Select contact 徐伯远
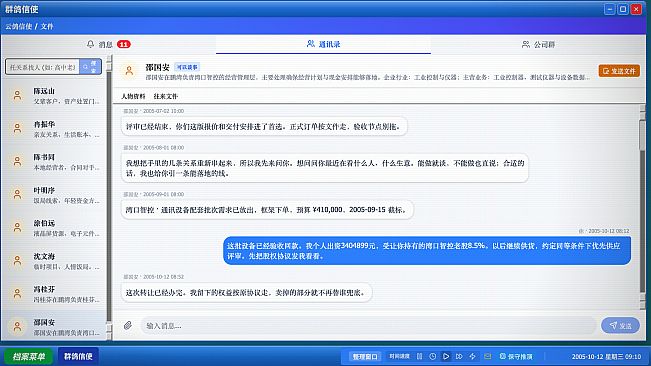 pyautogui.click(x=54, y=228)
